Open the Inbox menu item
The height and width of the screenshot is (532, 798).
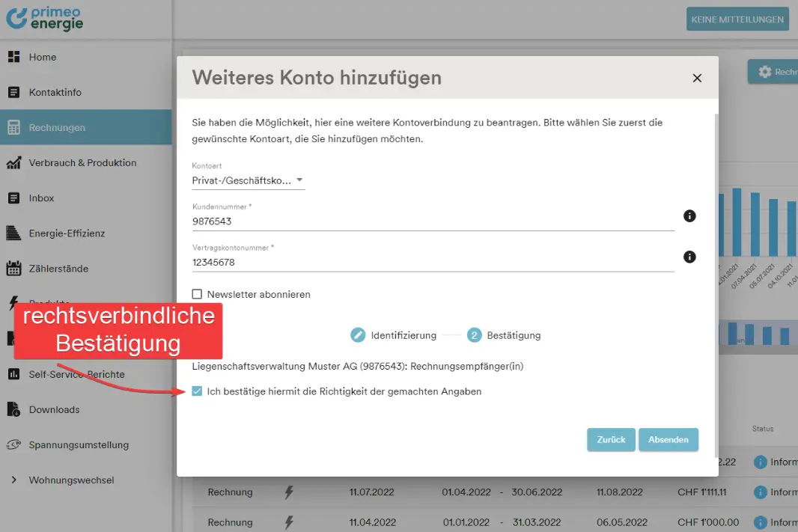[42, 198]
